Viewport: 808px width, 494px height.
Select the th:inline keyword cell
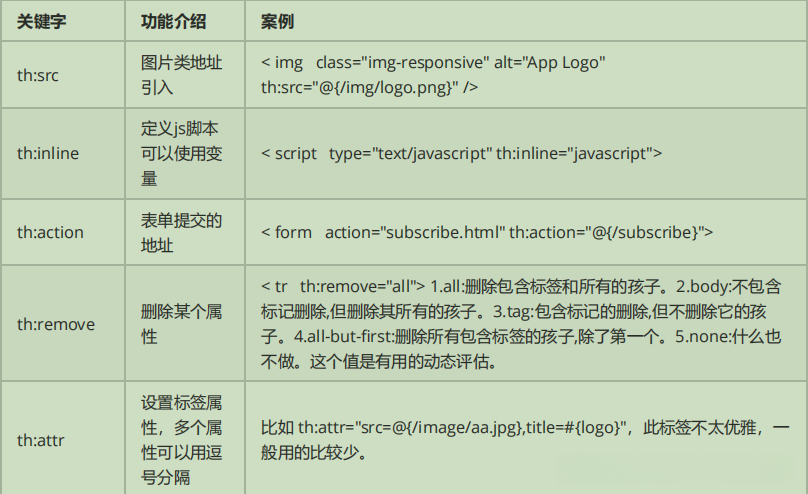coord(48,153)
